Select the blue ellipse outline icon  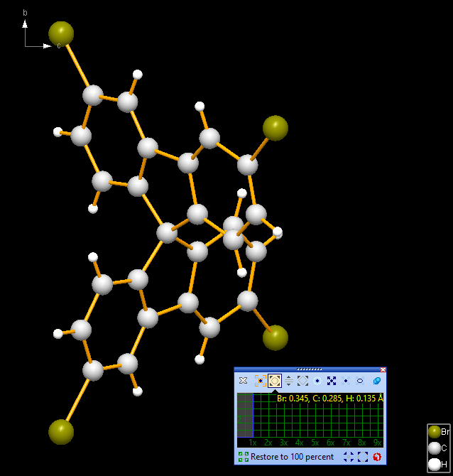pyautogui.click(x=360, y=381)
